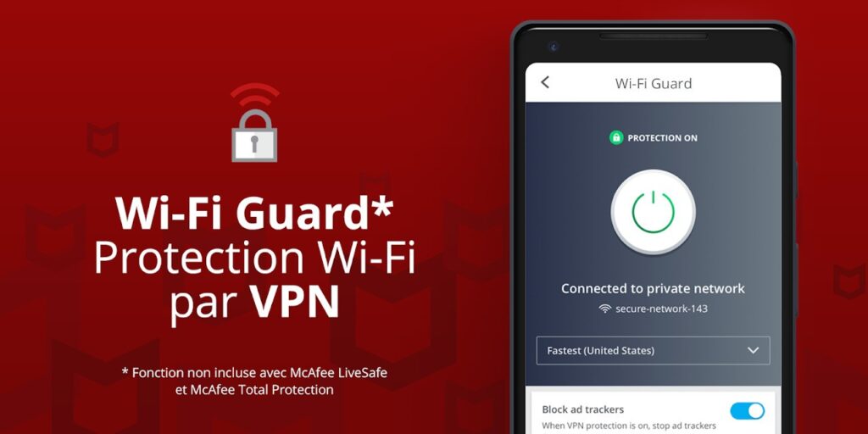
Task: Click the bold Wi-Fi Guard* headline
Action: click(x=254, y=213)
